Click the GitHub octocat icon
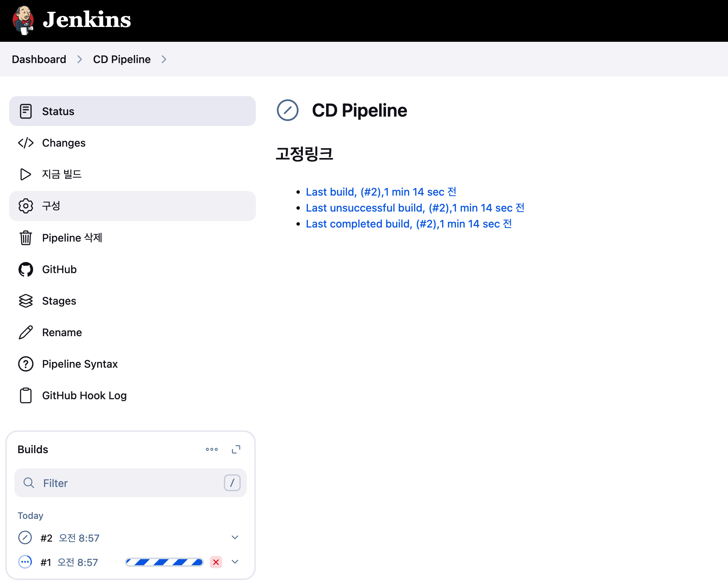This screenshot has width=728, height=588. click(x=25, y=269)
